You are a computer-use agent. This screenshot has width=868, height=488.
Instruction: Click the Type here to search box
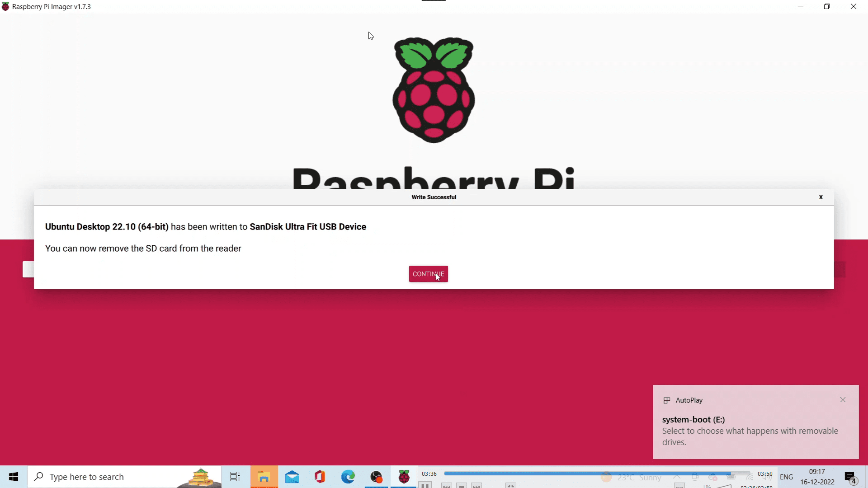pyautogui.click(x=125, y=477)
